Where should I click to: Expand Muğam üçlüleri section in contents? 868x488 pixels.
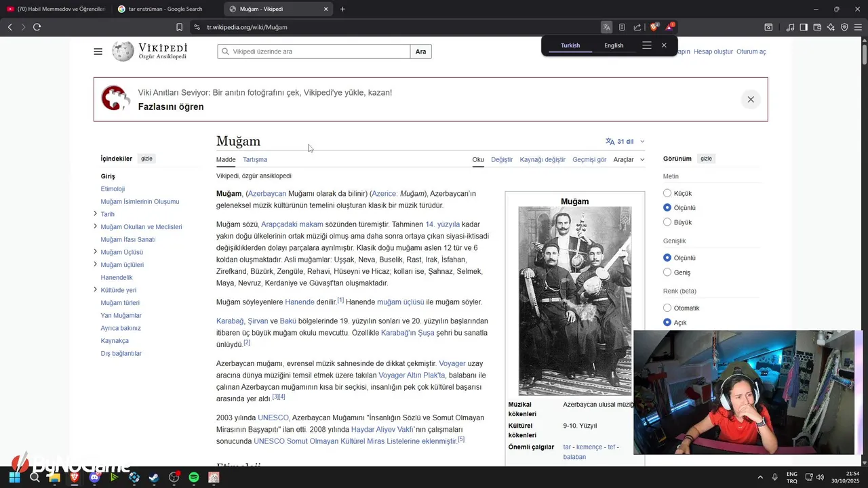(95, 264)
